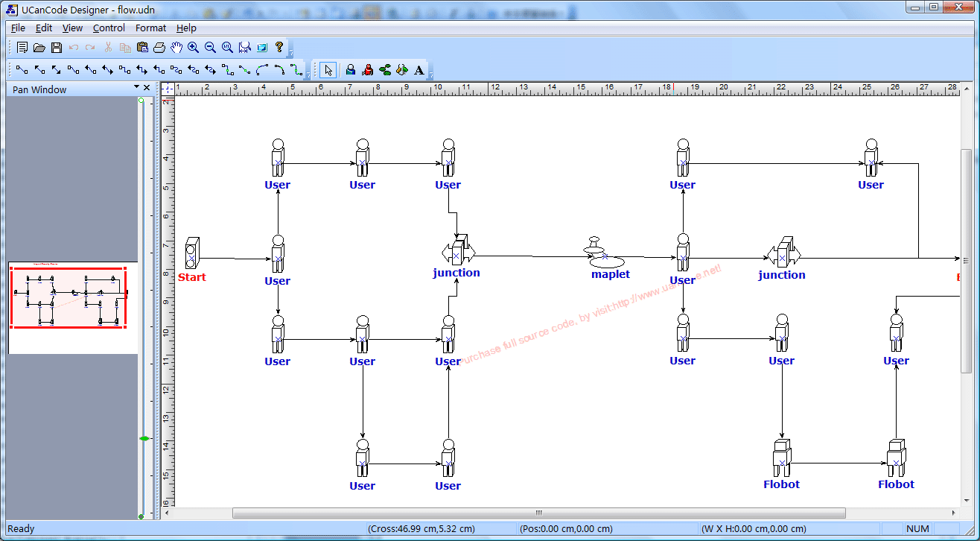This screenshot has width=980, height=541.
Task: Click the vertical scrollbar thumb
Action: pyautogui.click(x=966, y=261)
